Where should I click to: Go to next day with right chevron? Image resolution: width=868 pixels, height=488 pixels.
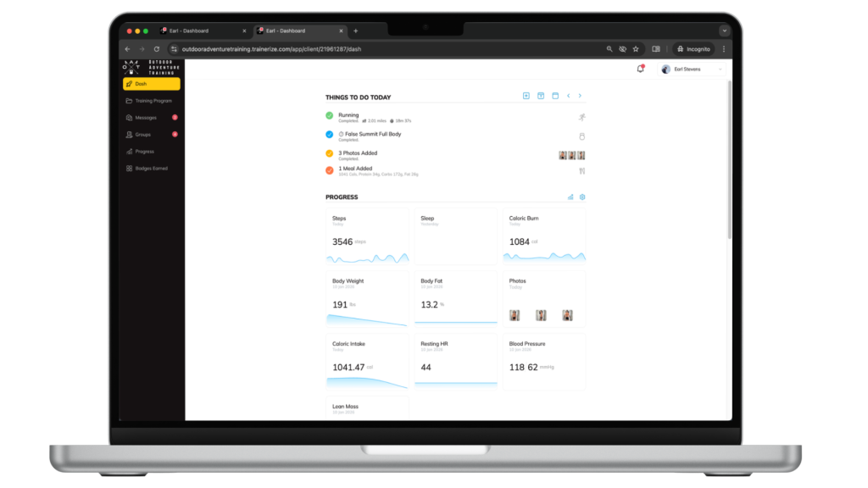click(580, 96)
